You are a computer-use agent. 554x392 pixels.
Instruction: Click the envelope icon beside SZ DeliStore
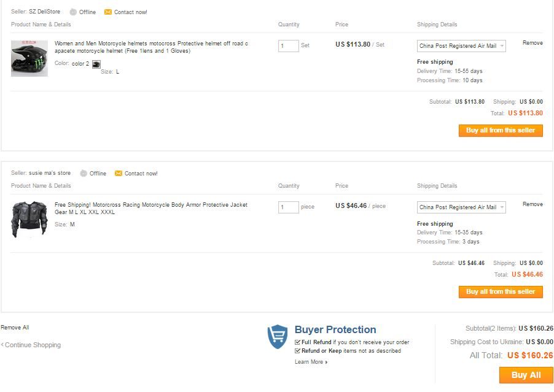tap(107, 12)
